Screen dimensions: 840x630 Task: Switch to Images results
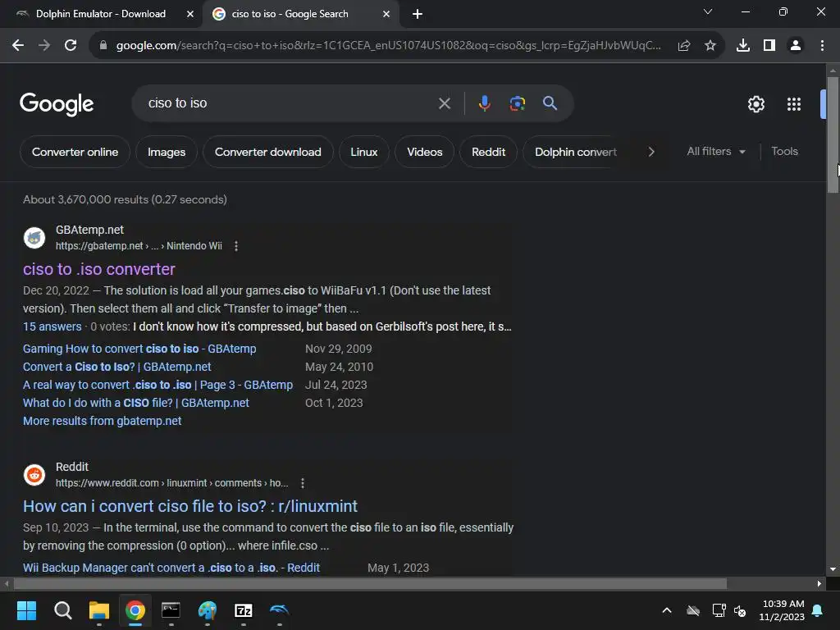[167, 152]
